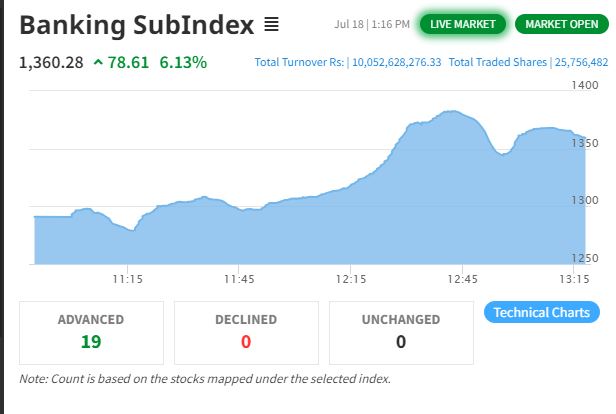Screen dimensions: 616x414
Task: Click the 12:45 time axis label
Action: 463,279
